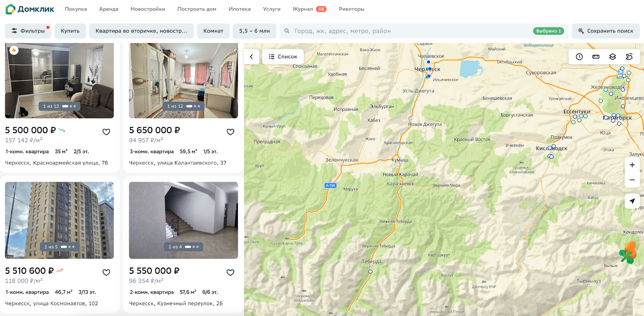Click the A-156 road sign on the map
The width and height of the screenshot is (644, 316).
(x=330, y=186)
